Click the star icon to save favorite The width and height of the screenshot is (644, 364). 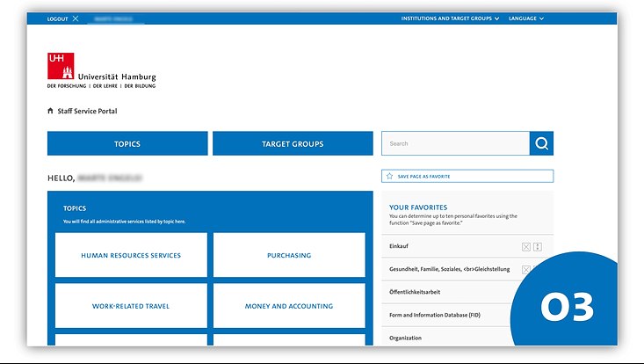[389, 176]
